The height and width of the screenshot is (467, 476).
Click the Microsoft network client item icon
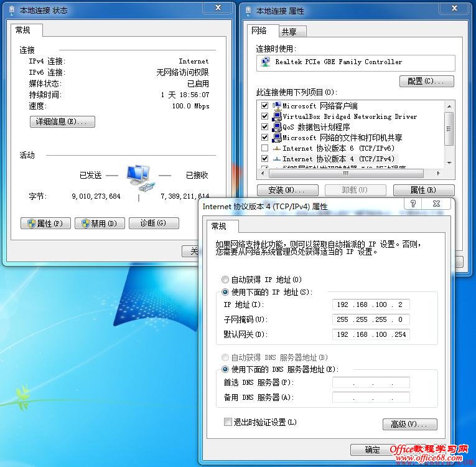276,106
